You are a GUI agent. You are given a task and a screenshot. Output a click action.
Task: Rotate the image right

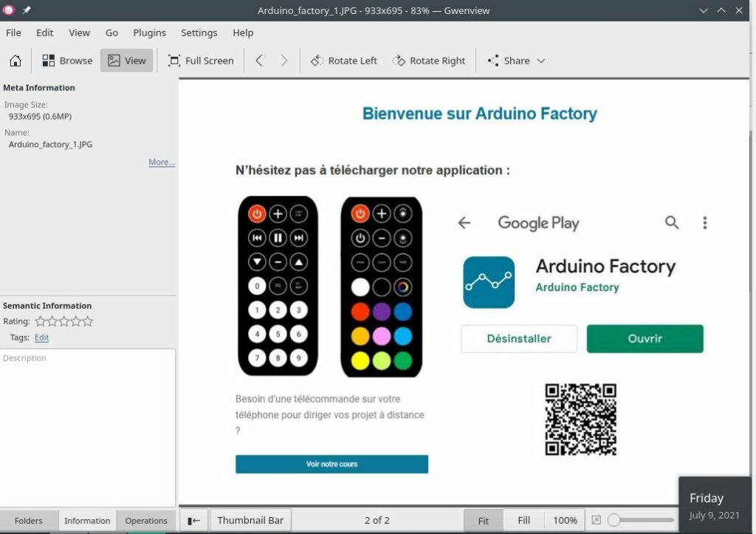(429, 61)
